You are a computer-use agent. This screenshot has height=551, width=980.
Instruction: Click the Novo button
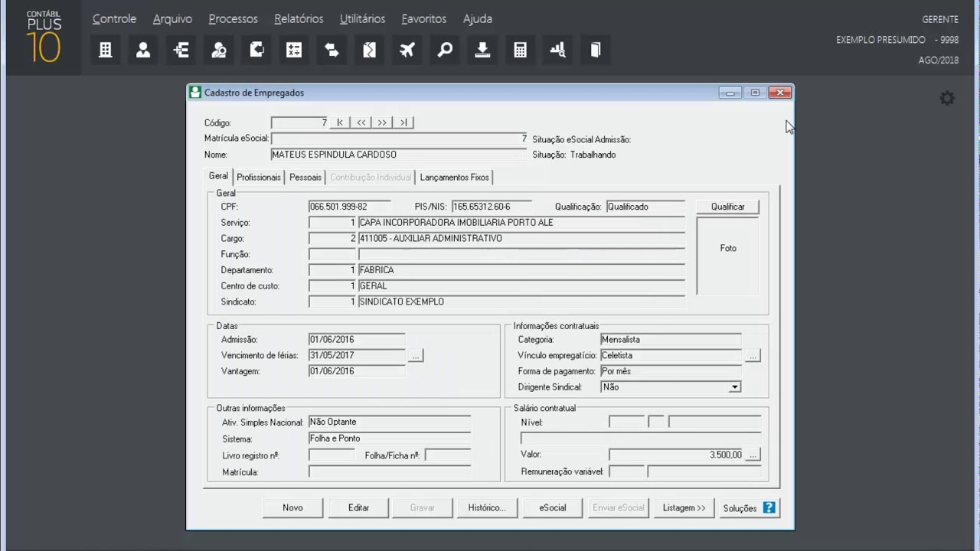(x=292, y=507)
